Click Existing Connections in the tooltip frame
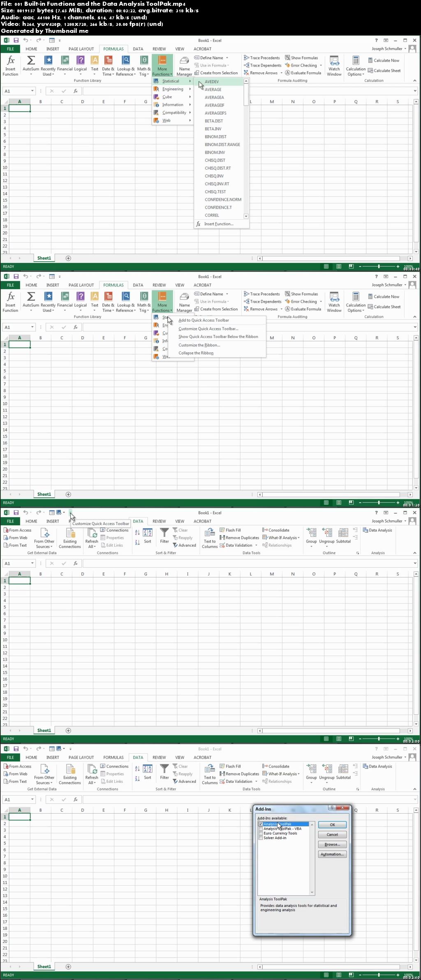Screen dimensions: 421x980 pos(70,538)
